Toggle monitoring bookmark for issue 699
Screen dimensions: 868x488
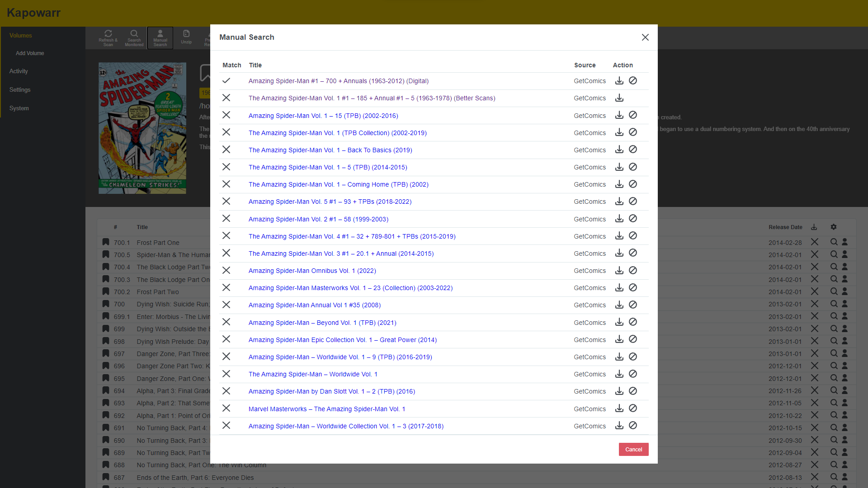tap(106, 328)
